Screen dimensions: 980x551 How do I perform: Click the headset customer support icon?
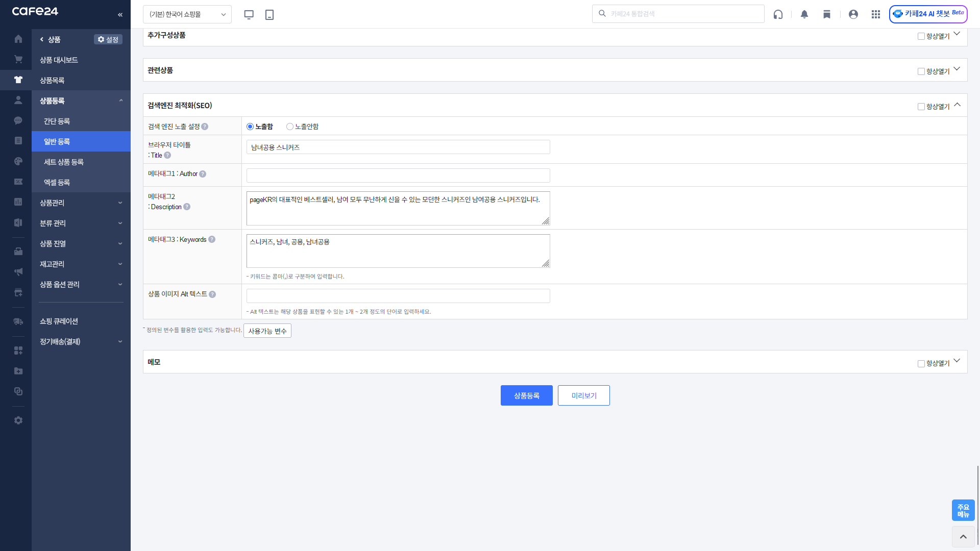click(x=778, y=14)
